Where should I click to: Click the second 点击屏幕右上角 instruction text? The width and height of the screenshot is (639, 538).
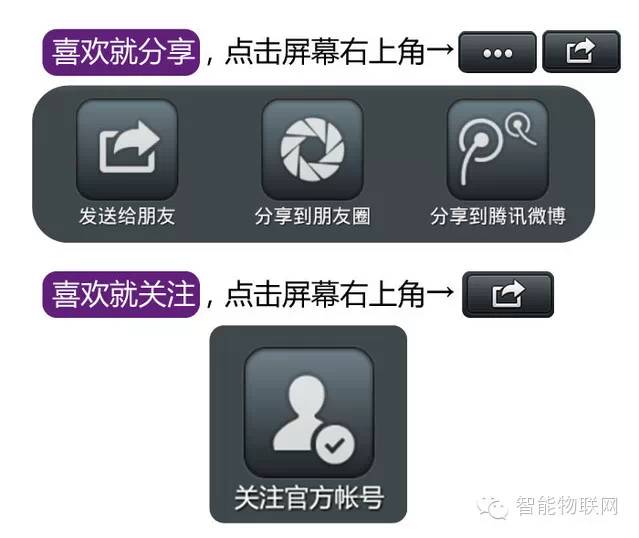point(325,294)
